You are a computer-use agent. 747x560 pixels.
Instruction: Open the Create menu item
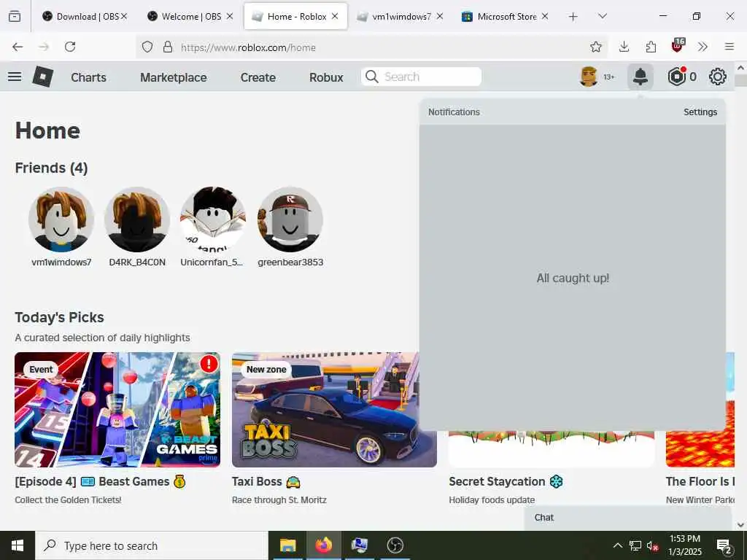258,77
